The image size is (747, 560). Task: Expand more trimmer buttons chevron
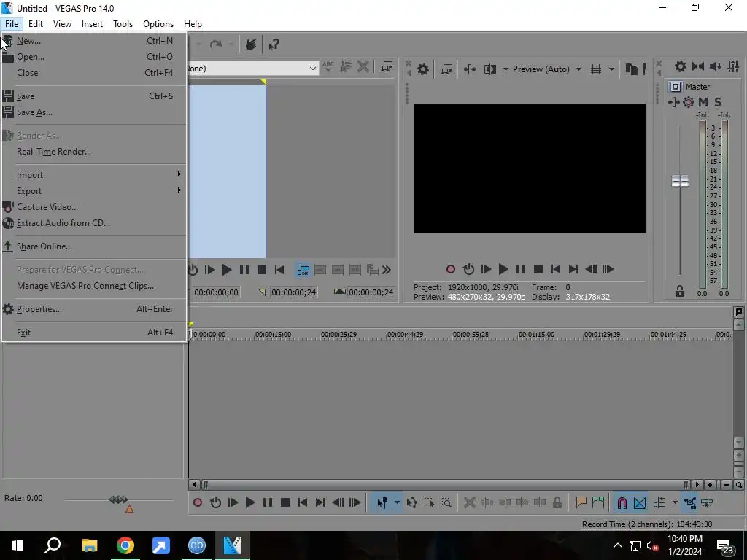(x=387, y=270)
